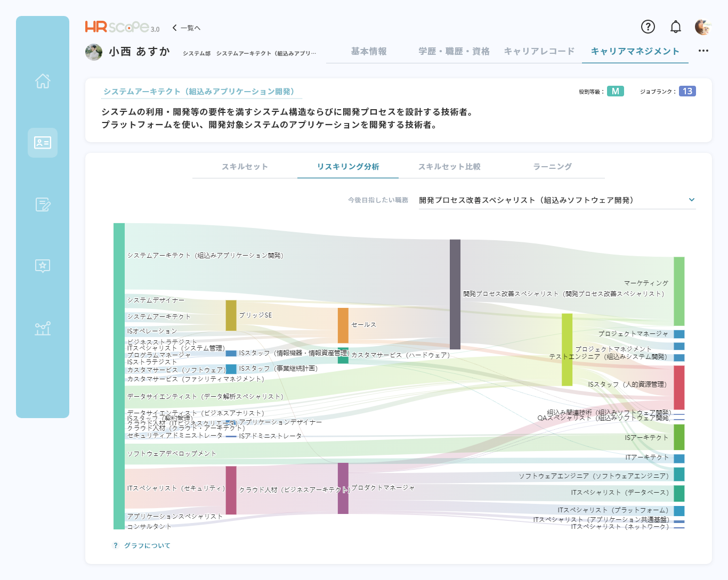Click ISオペレーション label
The height and width of the screenshot is (580, 728).
(x=152, y=331)
